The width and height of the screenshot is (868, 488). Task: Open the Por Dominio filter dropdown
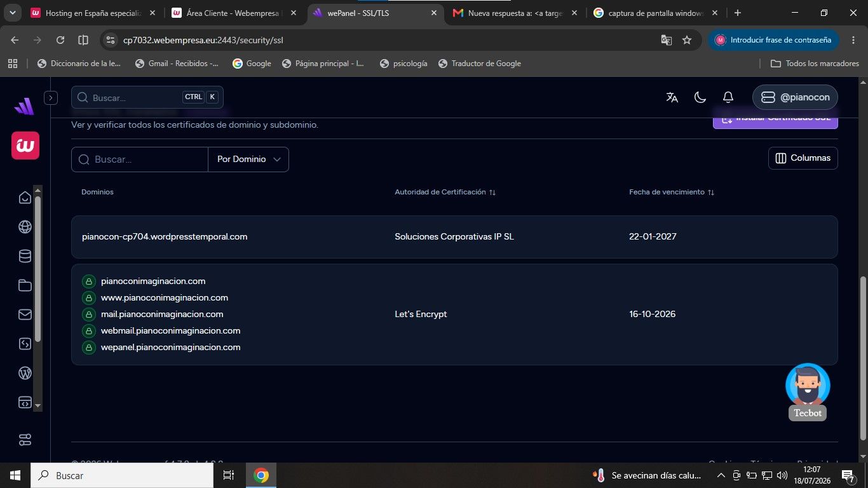pyautogui.click(x=248, y=159)
